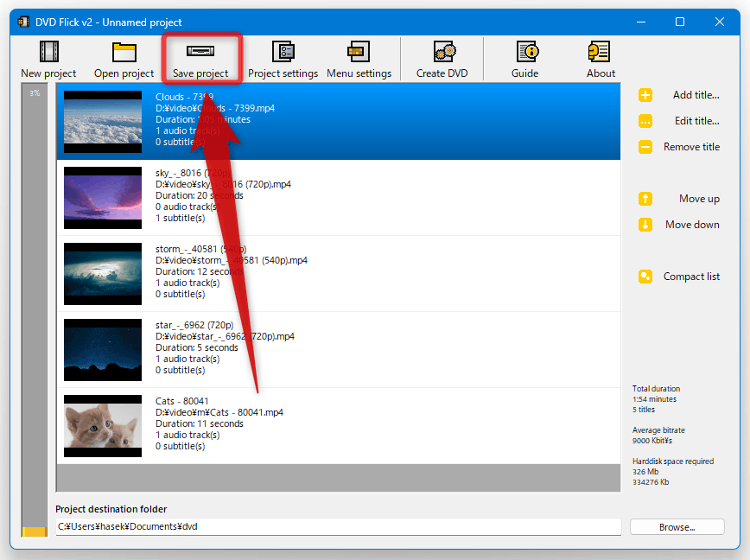Screen dimensions: 750x560
Task: Select the Cats - 80041 kitten thumbnail
Action: [103, 426]
